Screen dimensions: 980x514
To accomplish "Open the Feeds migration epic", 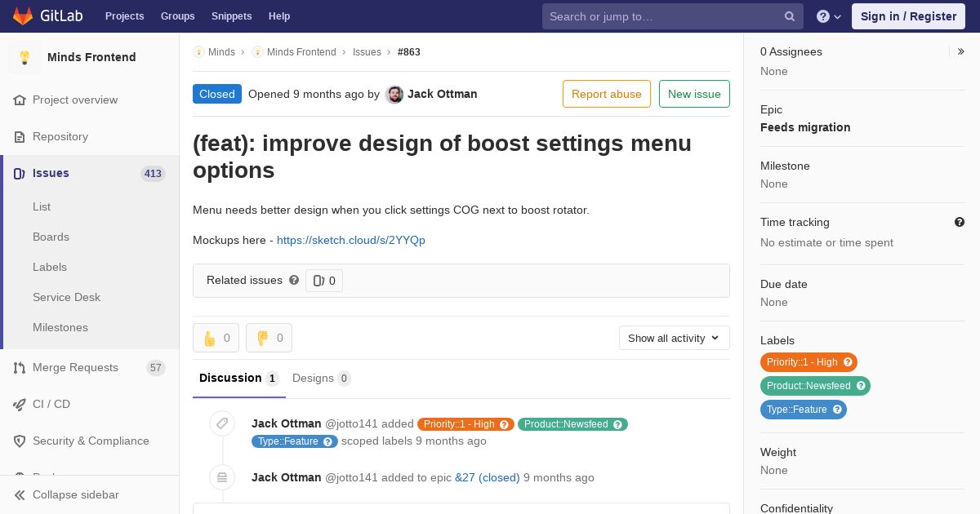I will [x=805, y=127].
